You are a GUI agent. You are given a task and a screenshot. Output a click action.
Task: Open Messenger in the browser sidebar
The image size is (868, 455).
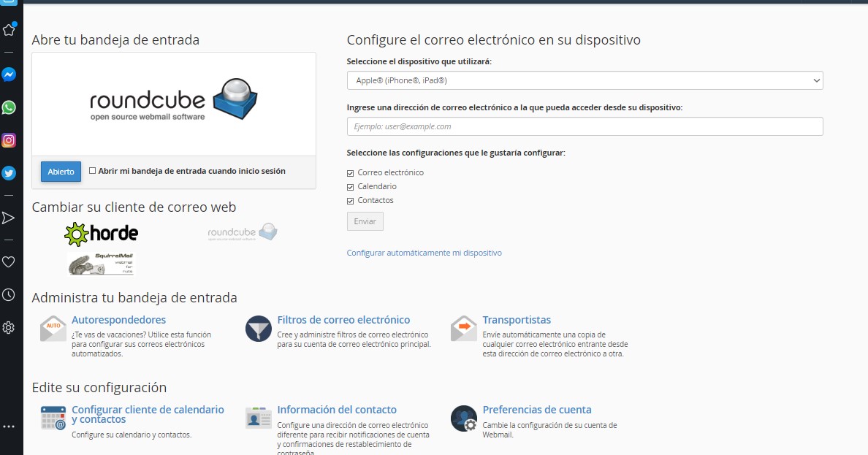tap(9, 74)
